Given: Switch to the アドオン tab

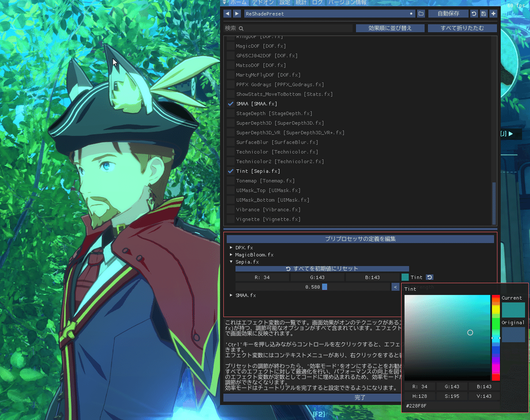Looking at the screenshot, I should pyautogui.click(x=263, y=3).
